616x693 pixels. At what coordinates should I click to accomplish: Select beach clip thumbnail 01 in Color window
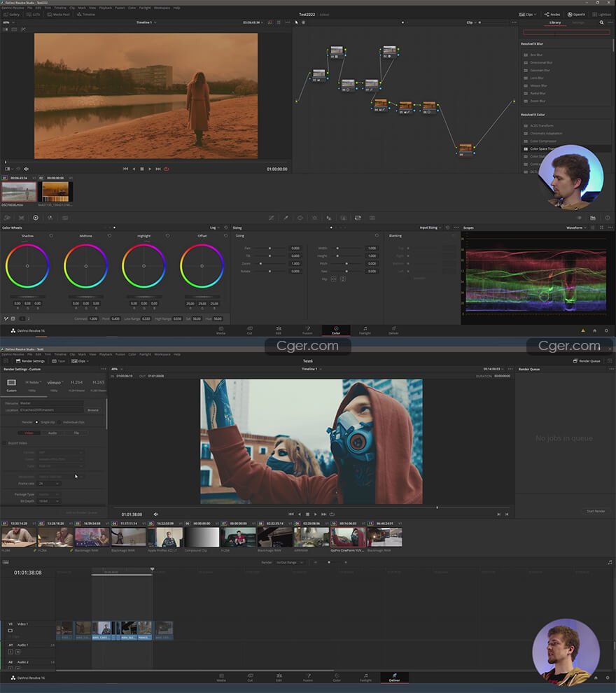tap(19, 192)
